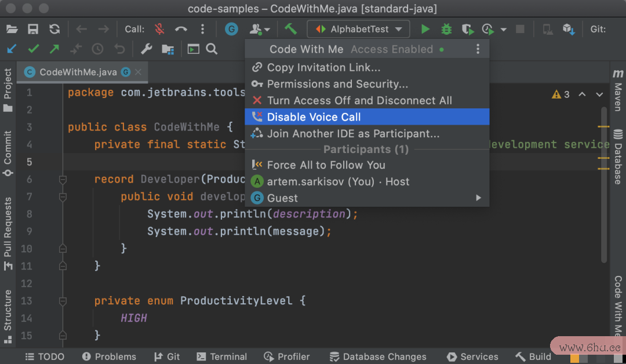The height and width of the screenshot is (364, 626).
Task: Open the Code With Me dropdown icon
Action: coord(260,29)
